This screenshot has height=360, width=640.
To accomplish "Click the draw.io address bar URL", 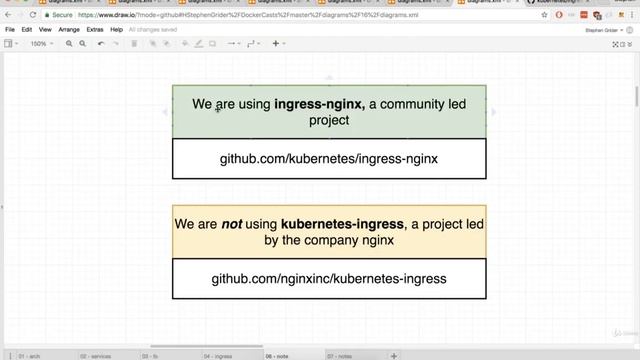I will pos(248,15).
